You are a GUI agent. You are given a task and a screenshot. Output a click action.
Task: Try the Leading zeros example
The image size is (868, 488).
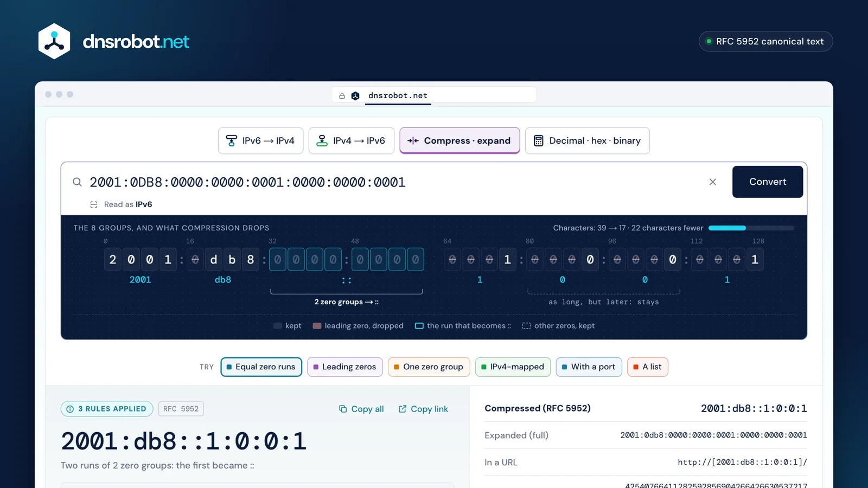[344, 367]
